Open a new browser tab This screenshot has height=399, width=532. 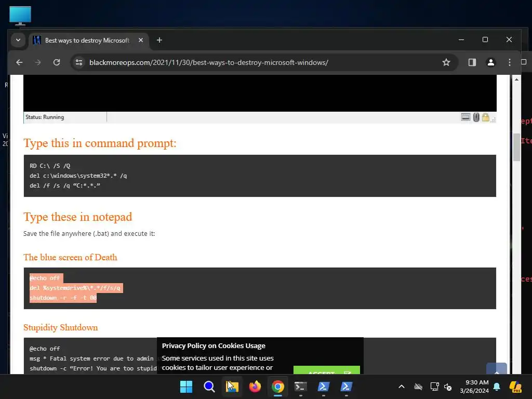(x=159, y=41)
